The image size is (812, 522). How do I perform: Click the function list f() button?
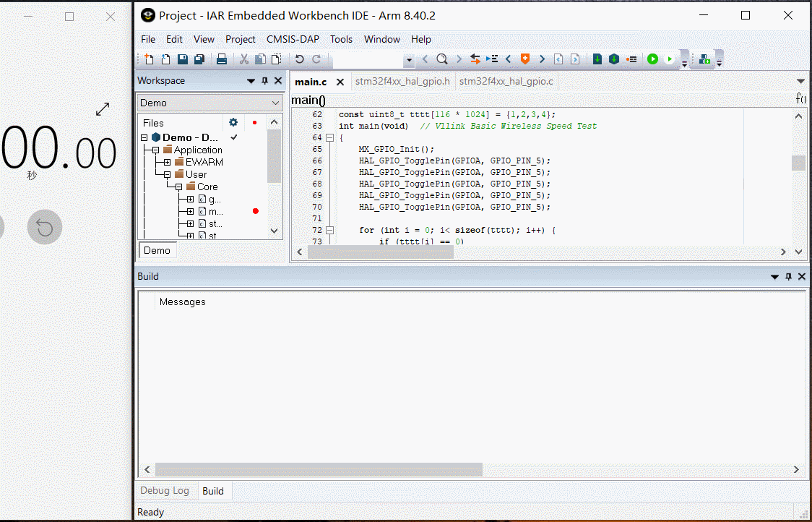[801, 98]
